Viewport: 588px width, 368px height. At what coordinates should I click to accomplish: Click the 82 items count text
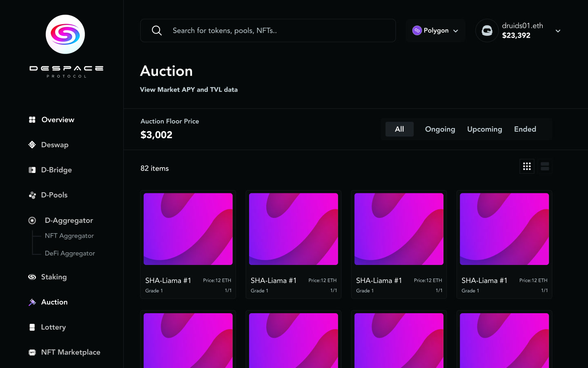pyautogui.click(x=155, y=168)
